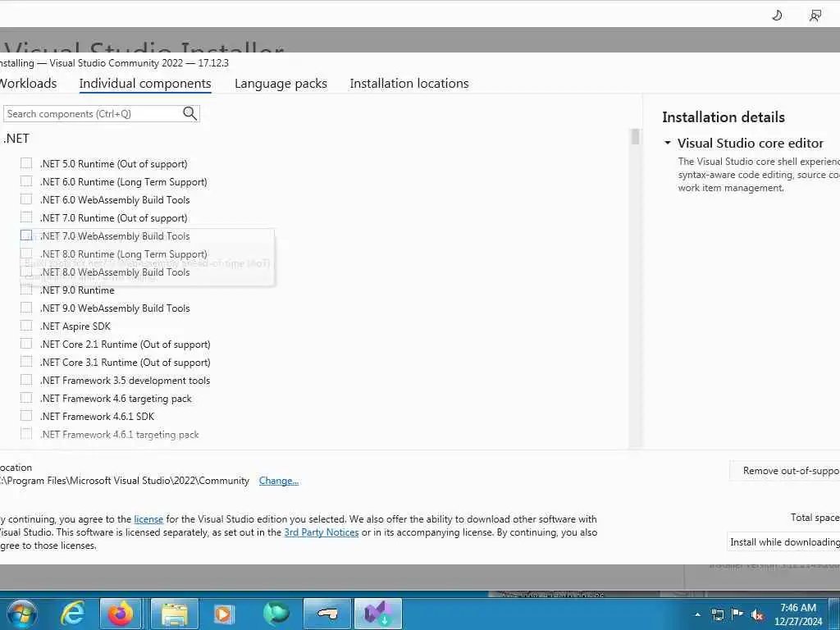Collapse the Visual Studio core editor section
Viewport: 840px width, 630px height.
[668, 143]
